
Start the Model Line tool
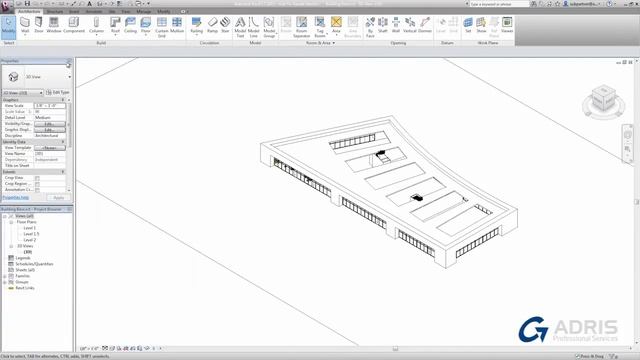point(253,27)
